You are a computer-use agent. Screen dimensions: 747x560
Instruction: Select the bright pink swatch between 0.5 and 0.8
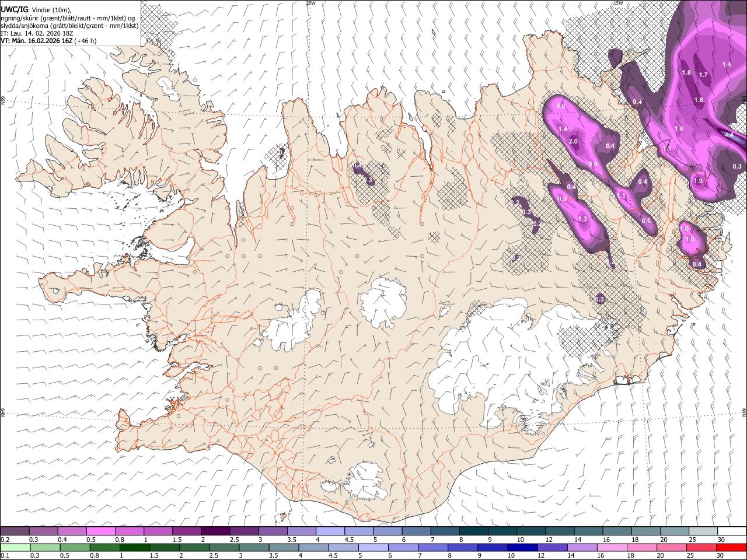(x=100, y=531)
